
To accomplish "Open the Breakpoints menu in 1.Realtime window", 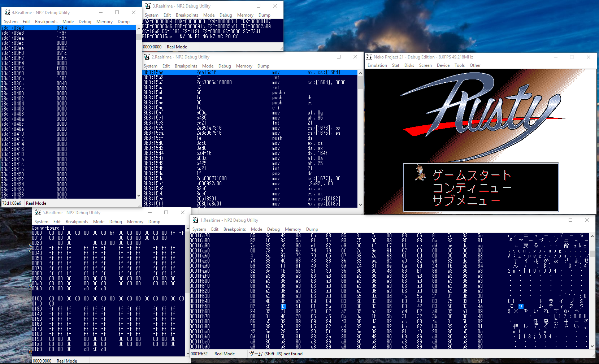I will [235, 229].
